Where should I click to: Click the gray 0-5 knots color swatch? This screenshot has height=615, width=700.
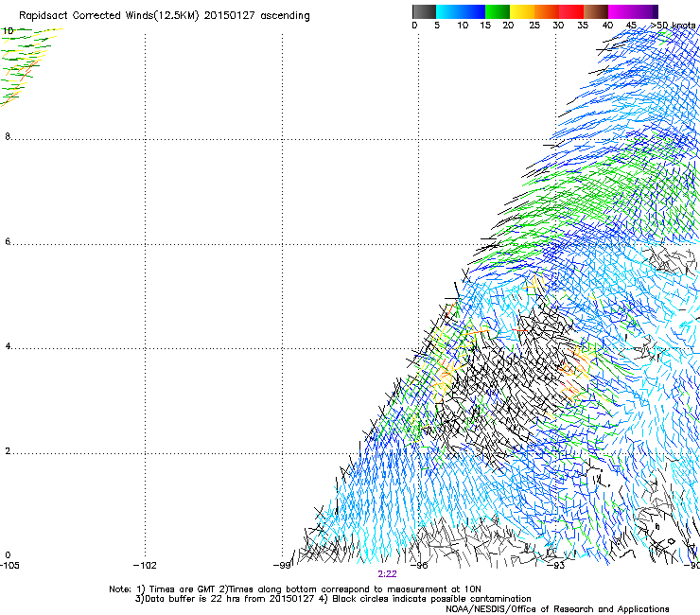click(425, 11)
